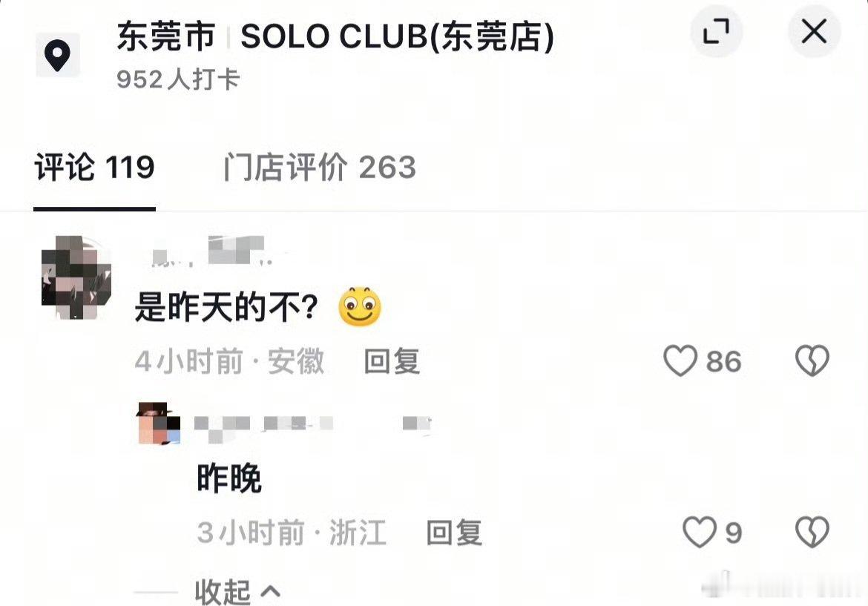Switch to the 评论 119 tab
The image size is (868, 606).
[x=94, y=167]
